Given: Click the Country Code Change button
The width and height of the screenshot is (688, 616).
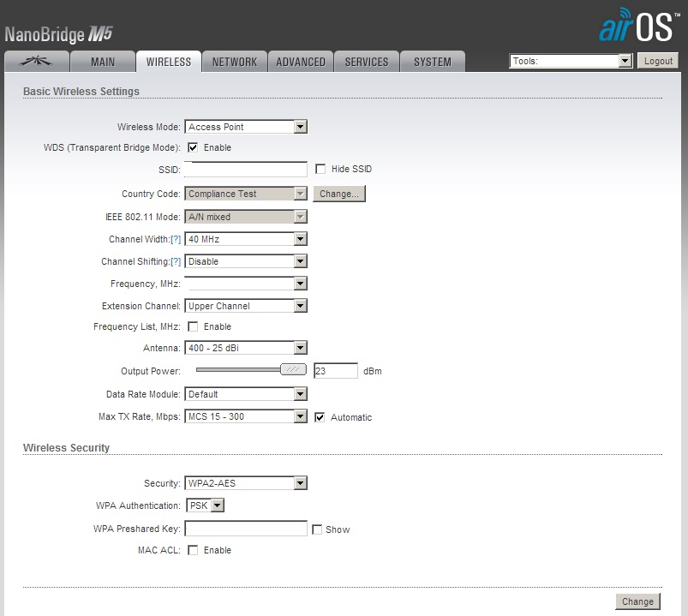Looking at the screenshot, I should coord(339,194).
